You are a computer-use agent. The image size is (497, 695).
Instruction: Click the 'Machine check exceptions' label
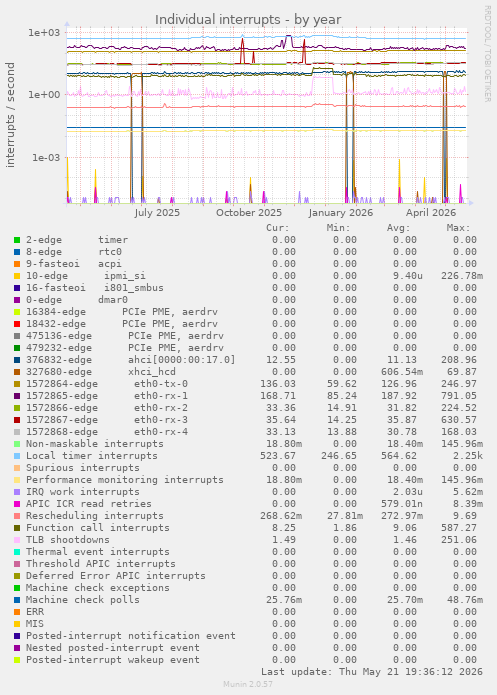click(x=98, y=587)
